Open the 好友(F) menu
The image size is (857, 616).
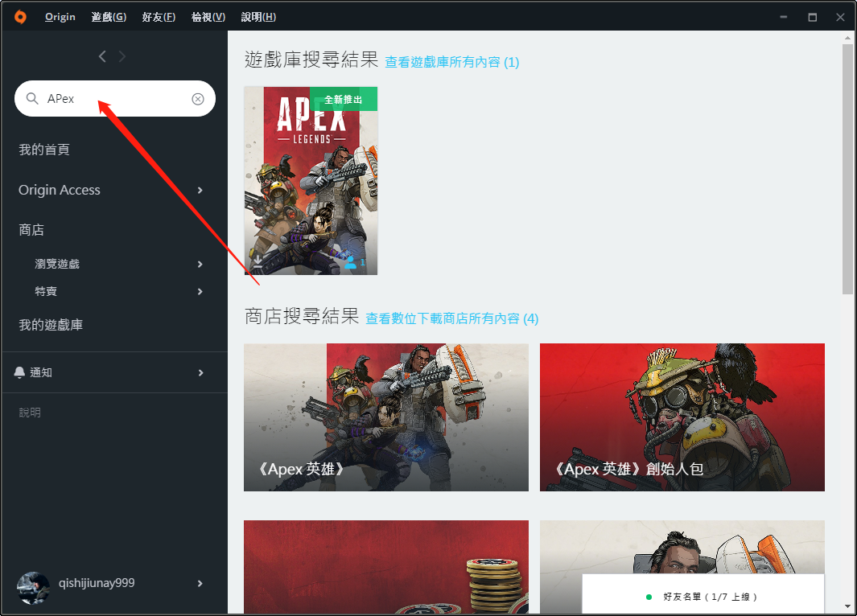click(x=159, y=17)
